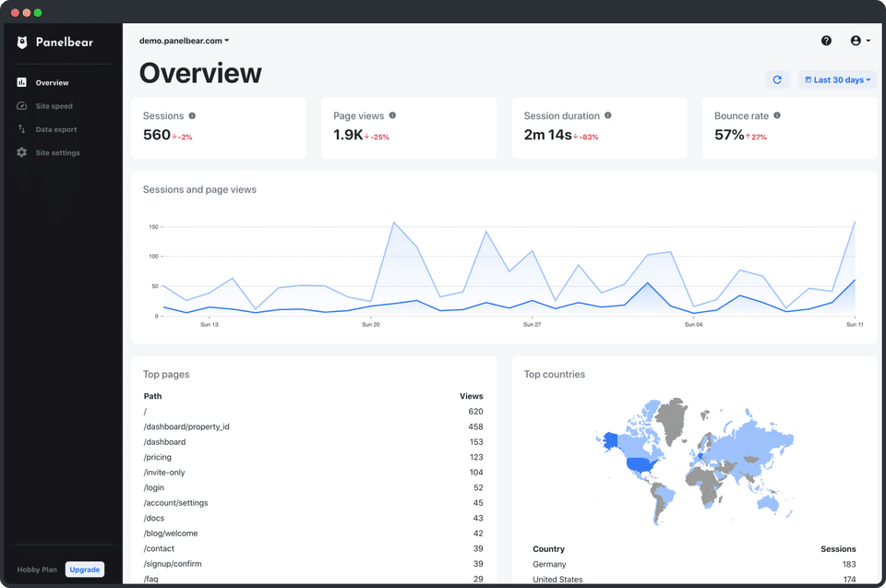Select the /signup/confirm path row
The image size is (886, 588).
pos(314,564)
